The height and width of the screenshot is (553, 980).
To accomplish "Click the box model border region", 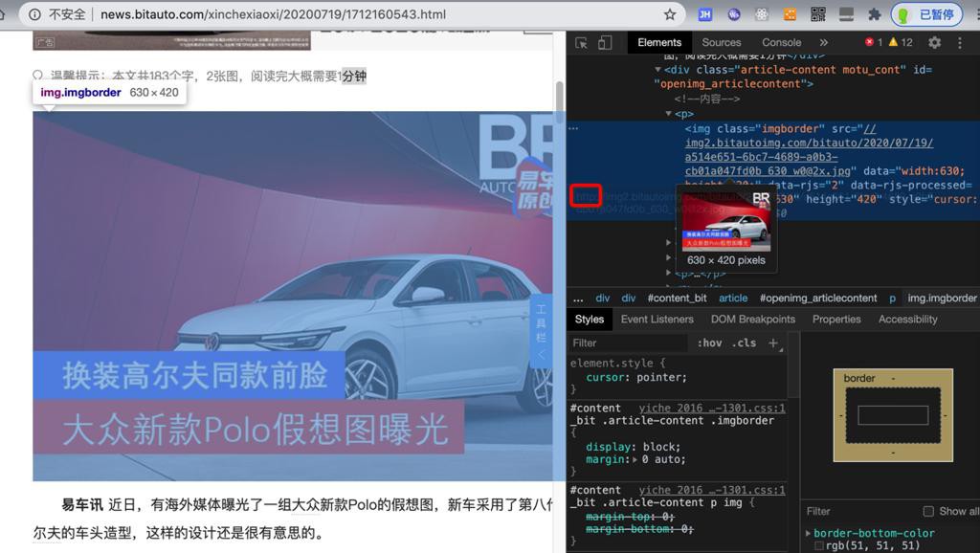I will point(893,379).
